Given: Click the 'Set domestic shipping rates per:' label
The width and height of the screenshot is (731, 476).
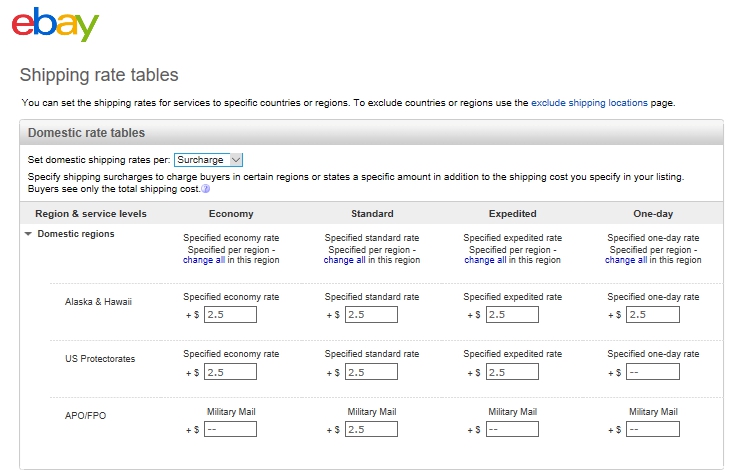Looking at the screenshot, I should (99, 160).
